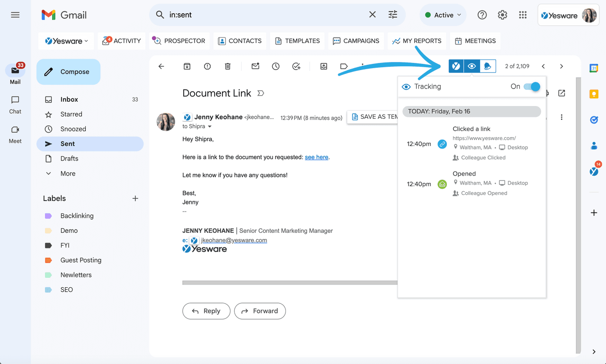The height and width of the screenshot is (364, 606).
Task: Delete the email with trash icon
Action: click(x=228, y=66)
